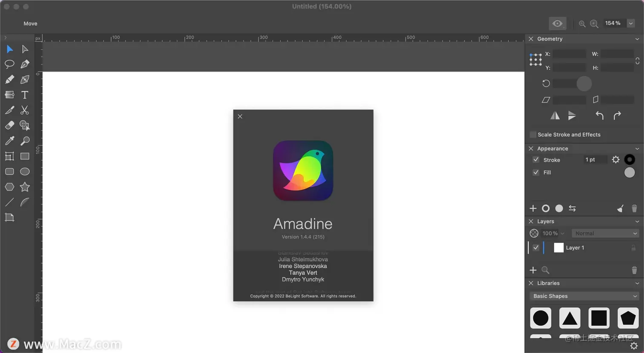Collapse the Appearance panel chevron
This screenshot has width=644, height=353.
[x=637, y=149]
